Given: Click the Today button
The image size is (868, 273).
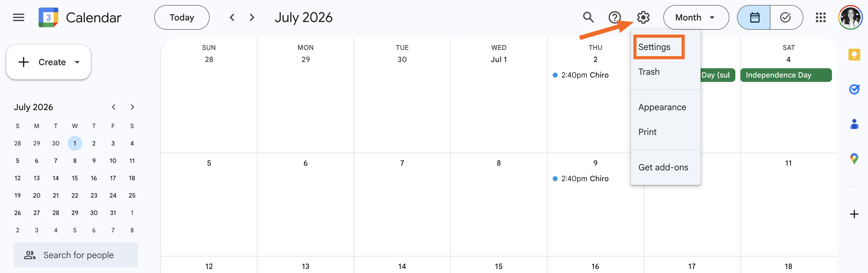Looking at the screenshot, I should [182, 17].
